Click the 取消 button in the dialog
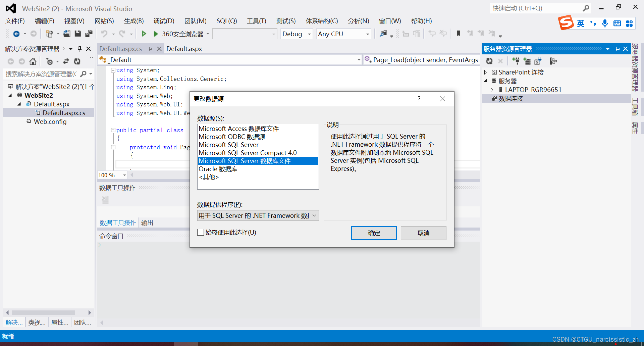Screen dimensions: 644x346 (x=423, y=233)
